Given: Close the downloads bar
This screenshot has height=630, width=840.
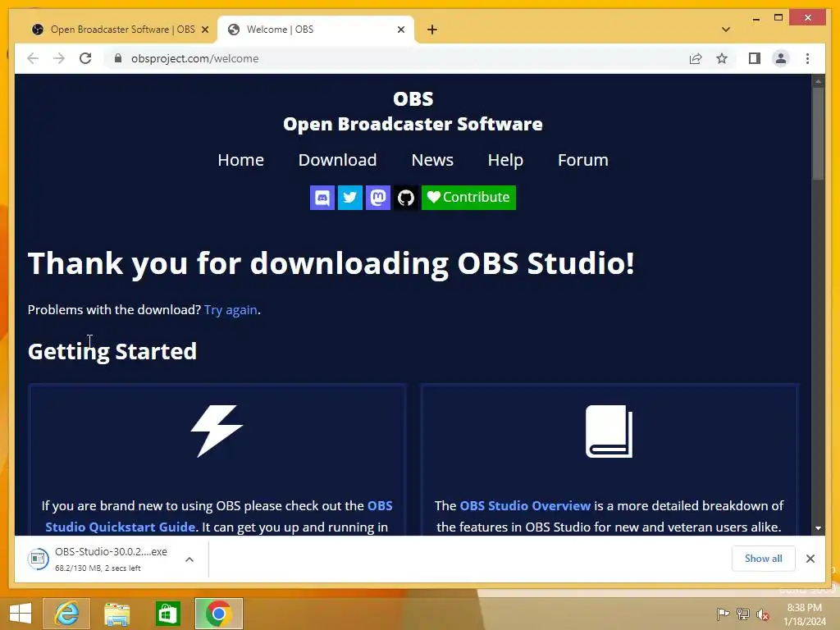Looking at the screenshot, I should 810,559.
